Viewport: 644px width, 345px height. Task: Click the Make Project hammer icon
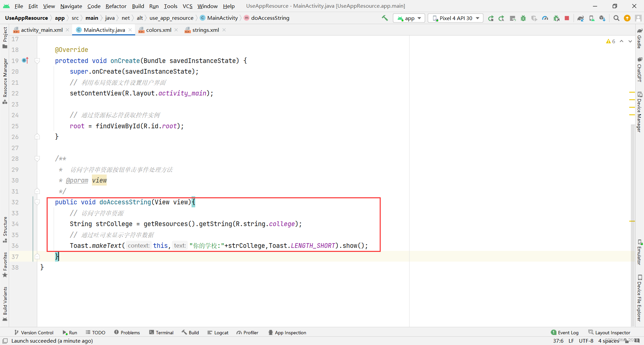pyautogui.click(x=385, y=18)
